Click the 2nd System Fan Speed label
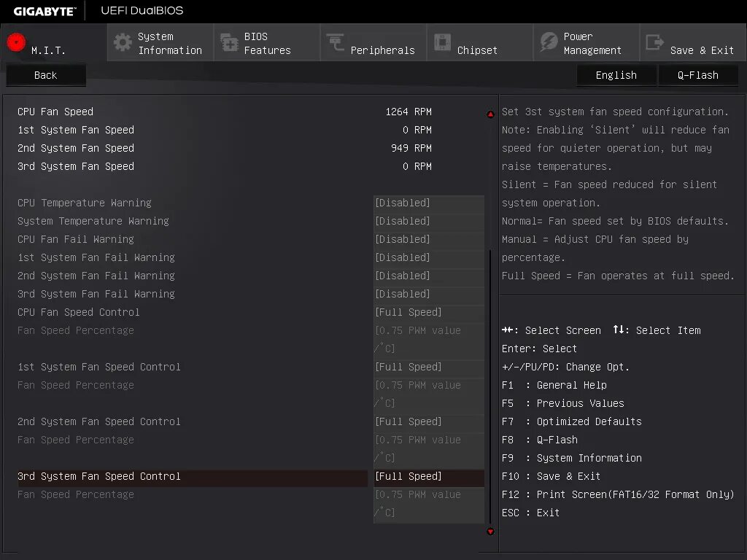Viewport: 747px width, 560px height. [76, 148]
